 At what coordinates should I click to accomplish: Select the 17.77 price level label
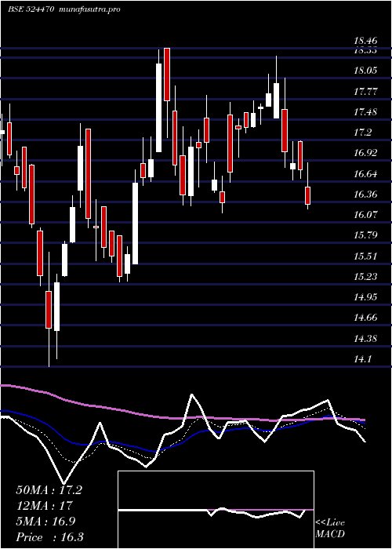pyautogui.click(x=366, y=92)
